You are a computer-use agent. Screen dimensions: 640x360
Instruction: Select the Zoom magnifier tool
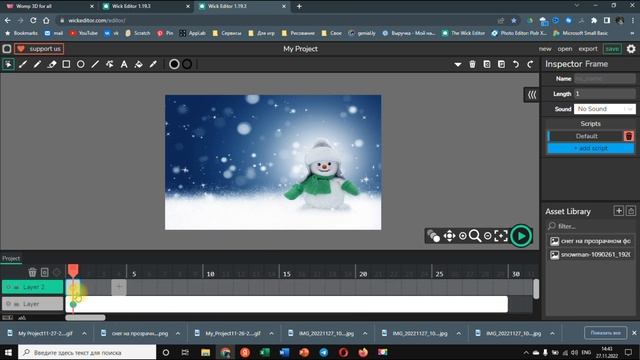(x=475, y=236)
